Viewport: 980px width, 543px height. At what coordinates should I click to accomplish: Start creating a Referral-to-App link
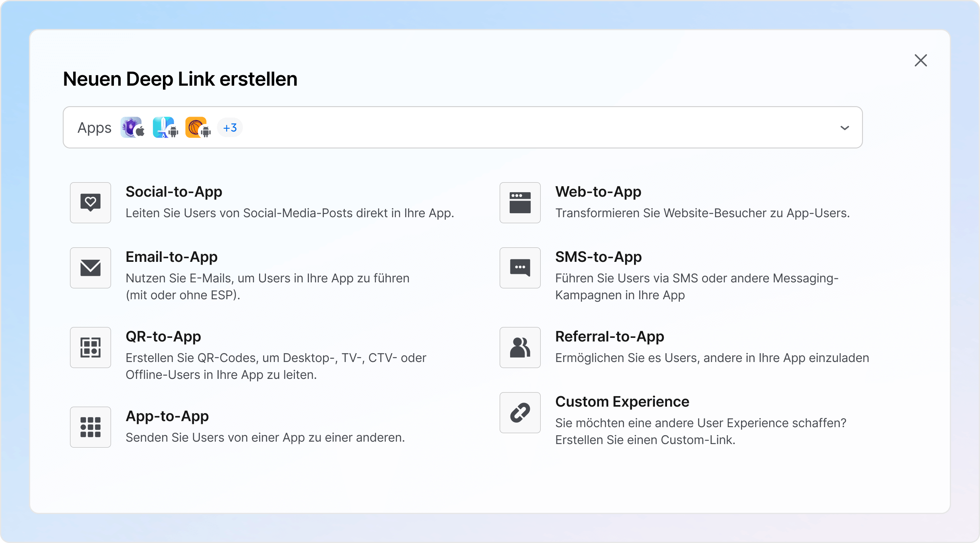pos(610,337)
